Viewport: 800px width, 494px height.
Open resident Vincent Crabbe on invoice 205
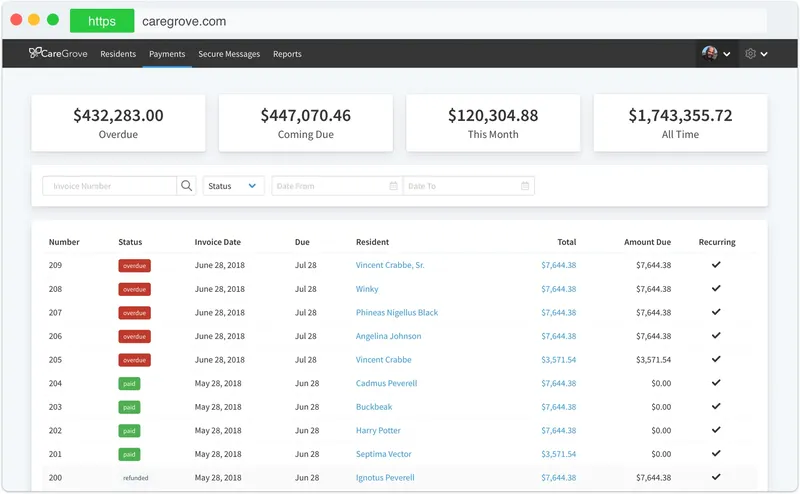pyautogui.click(x=384, y=360)
